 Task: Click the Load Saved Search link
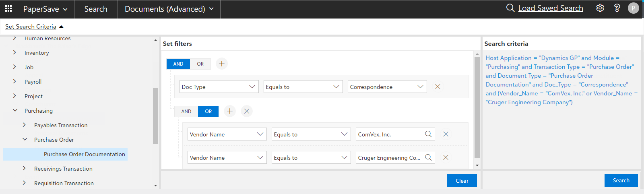550,8
